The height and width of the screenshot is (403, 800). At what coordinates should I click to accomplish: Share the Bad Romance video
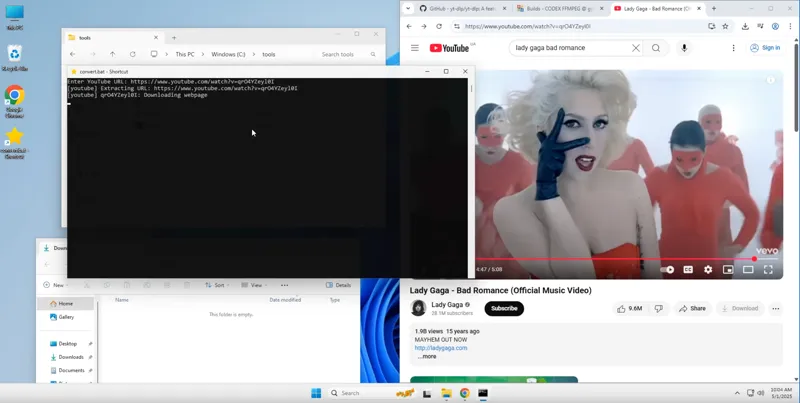tap(692, 309)
